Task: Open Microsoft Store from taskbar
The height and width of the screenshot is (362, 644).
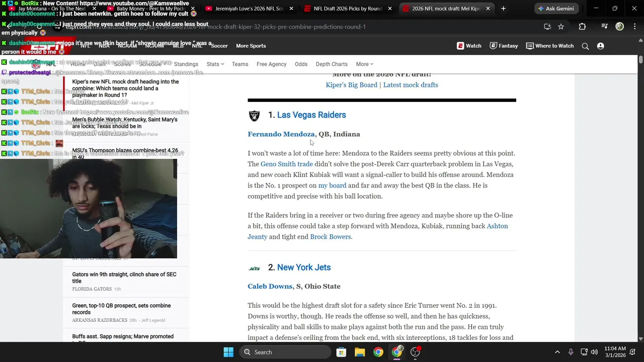Action: point(341,352)
